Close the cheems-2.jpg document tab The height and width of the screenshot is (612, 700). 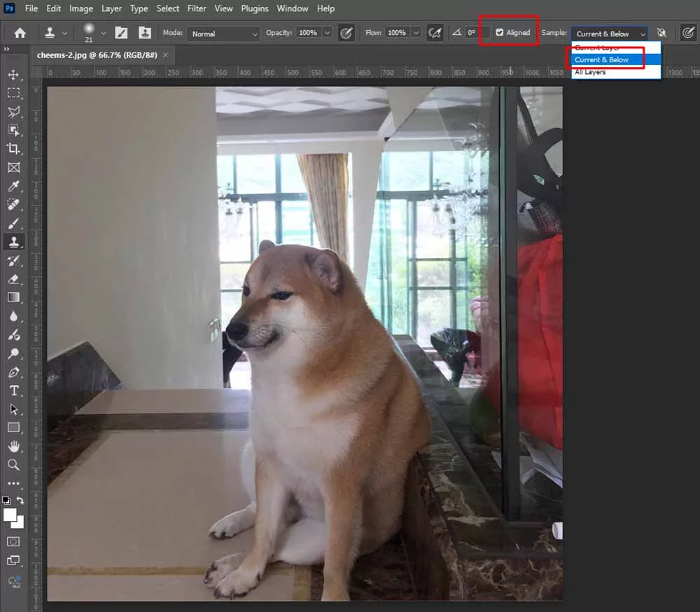165,55
